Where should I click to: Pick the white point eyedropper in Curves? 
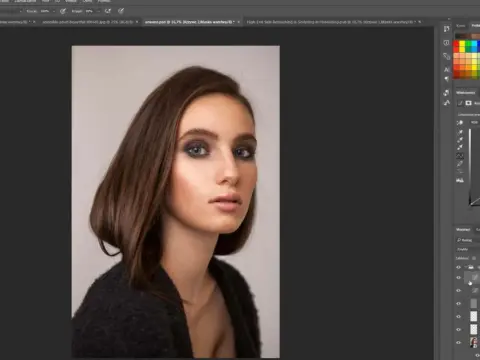tap(460, 147)
